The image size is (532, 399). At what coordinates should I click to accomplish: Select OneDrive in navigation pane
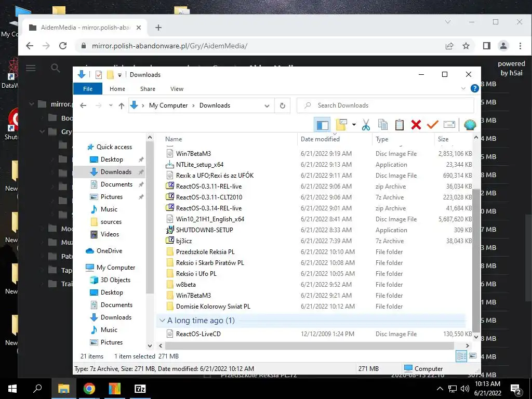(109, 251)
